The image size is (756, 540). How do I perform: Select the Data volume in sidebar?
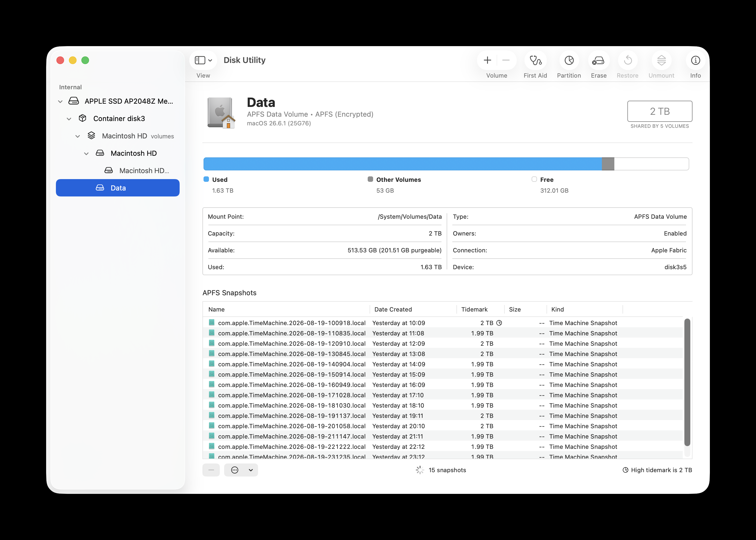118,188
